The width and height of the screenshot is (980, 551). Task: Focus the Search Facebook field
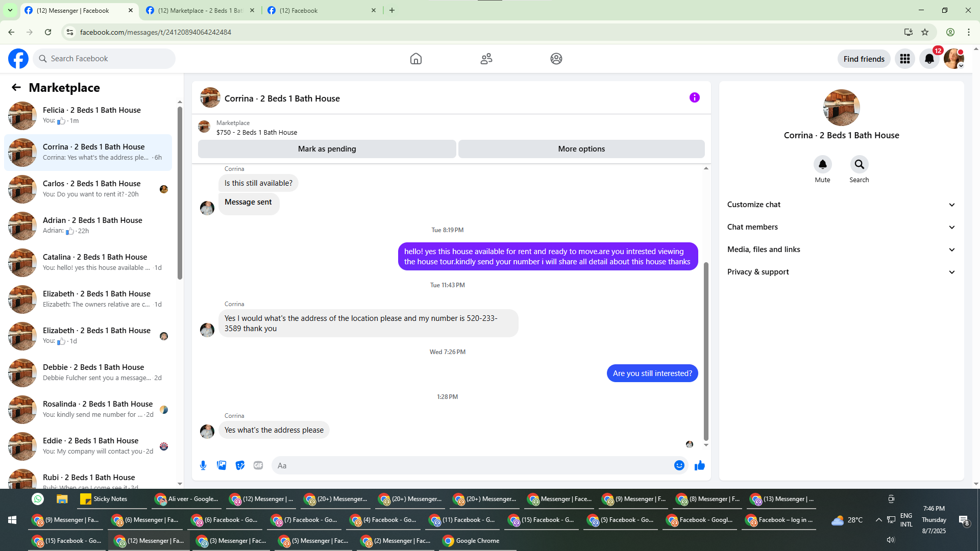[104, 59]
